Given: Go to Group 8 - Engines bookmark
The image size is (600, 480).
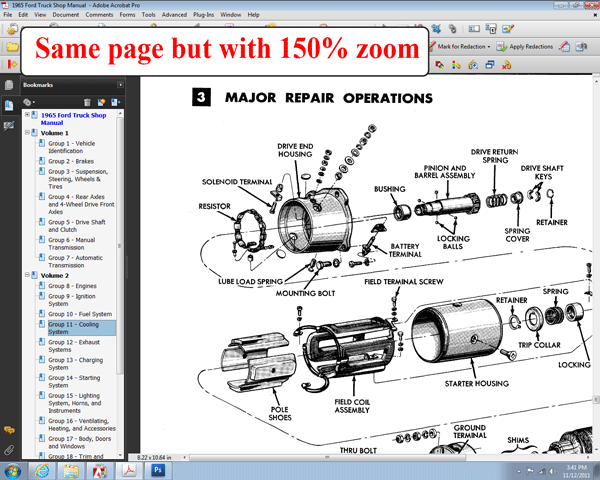Looking at the screenshot, I should (x=72, y=286).
